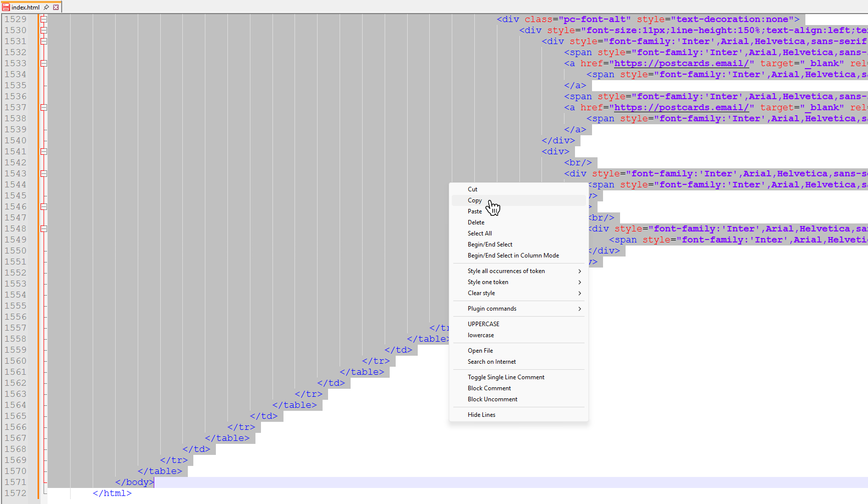Apply Block Uncomment from the context menu
Viewport: 868px width, 504px height.
[519, 399]
